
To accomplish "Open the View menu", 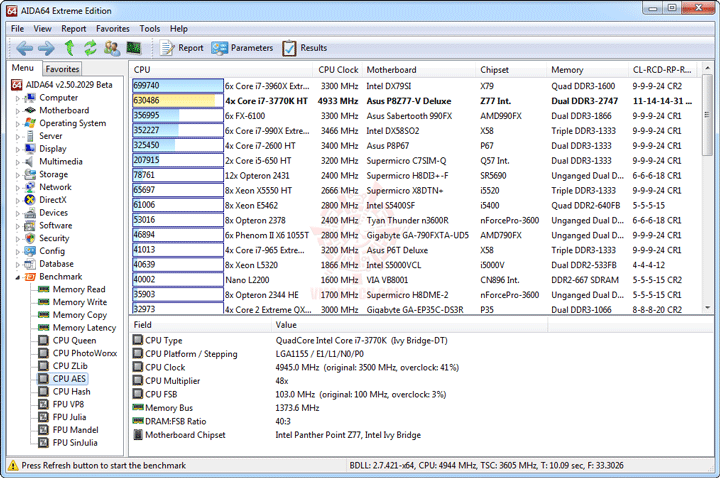I will click(x=42, y=28).
